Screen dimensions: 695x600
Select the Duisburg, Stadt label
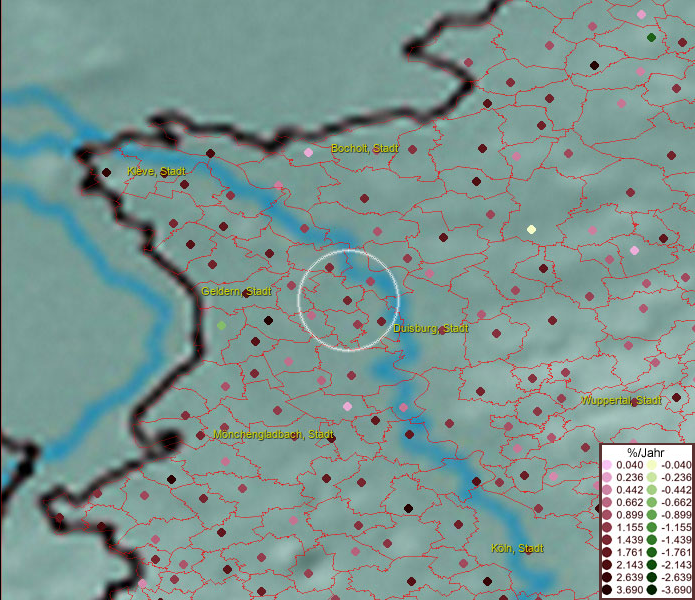pos(430,329)
